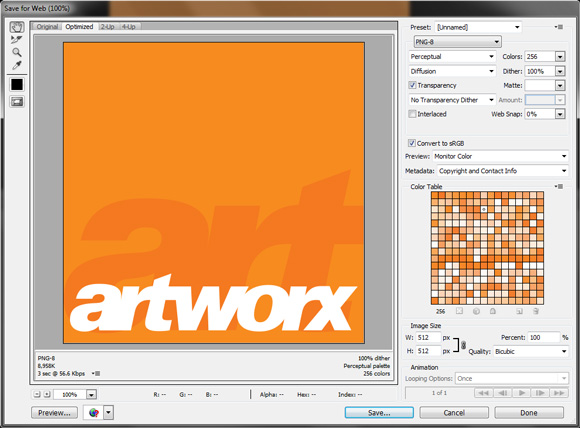Click the browser preview icon
The width and height of the screenshot is (580, 428).
[94, 412]
